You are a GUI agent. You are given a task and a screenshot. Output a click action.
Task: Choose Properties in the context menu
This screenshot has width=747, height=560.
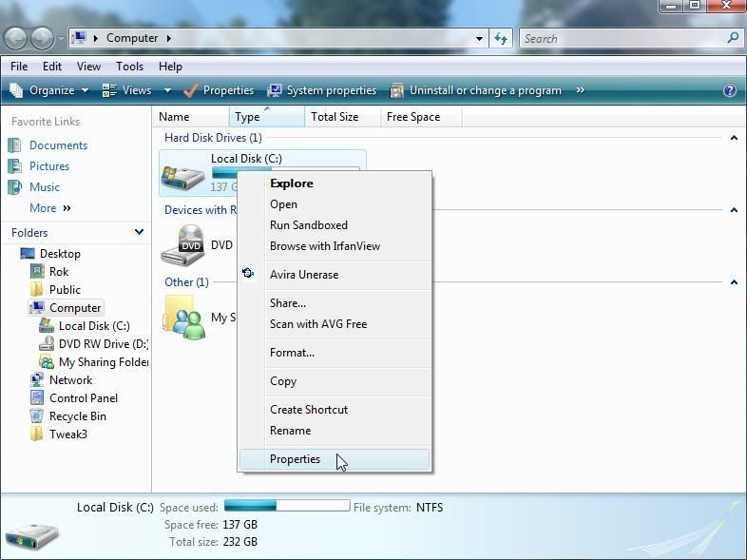tap(335, 459)
